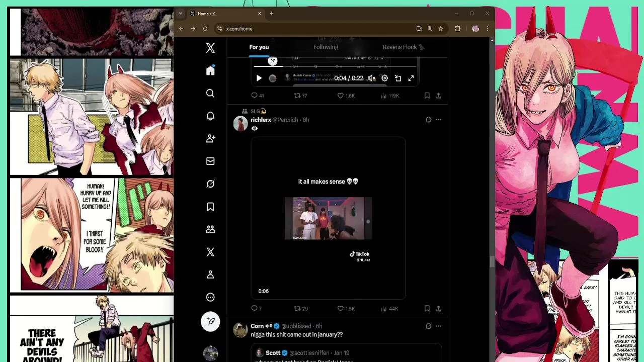Open Grok icon in the sidebar

[210, 184]
